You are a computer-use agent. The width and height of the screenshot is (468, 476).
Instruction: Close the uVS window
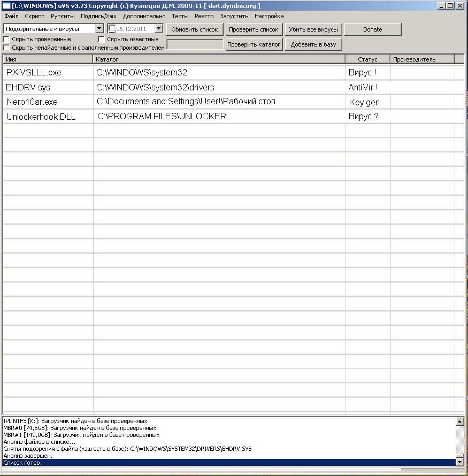[460, 5]
